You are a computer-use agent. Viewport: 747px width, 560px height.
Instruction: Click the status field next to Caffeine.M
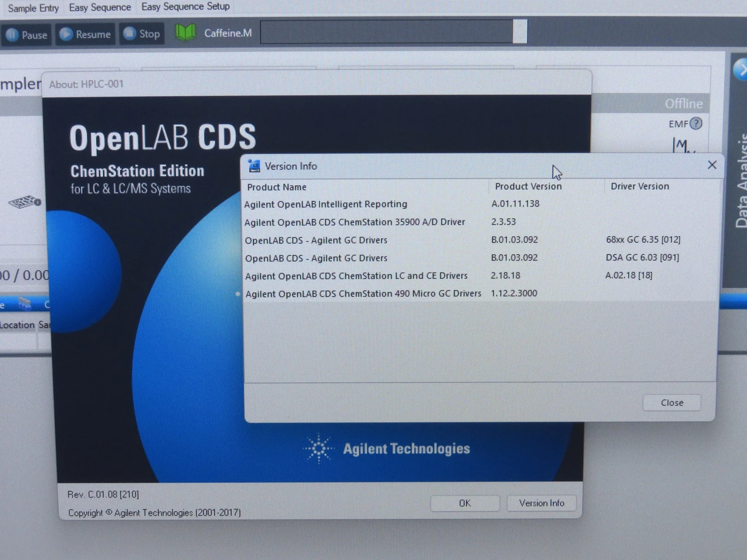tap(386, 32)
